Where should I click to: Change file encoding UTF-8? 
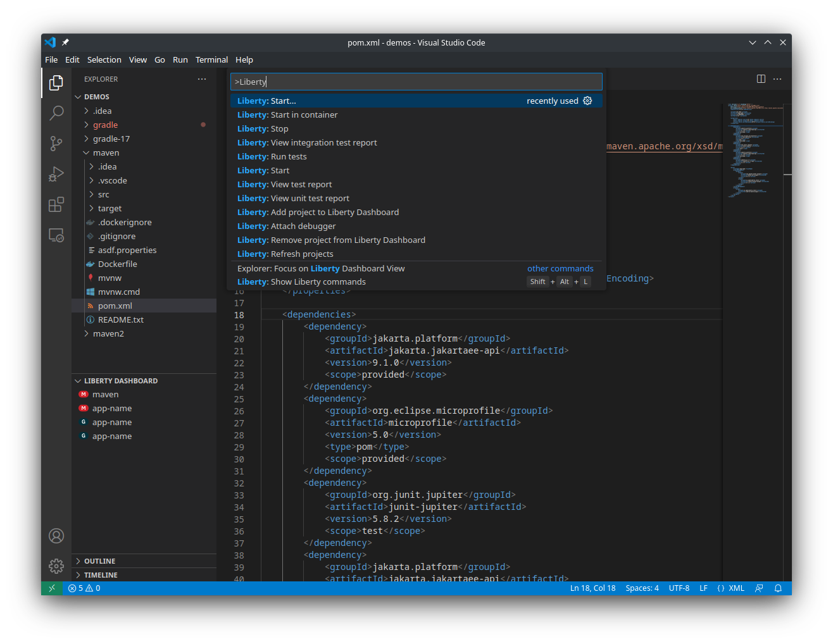[x=679, y=588]
